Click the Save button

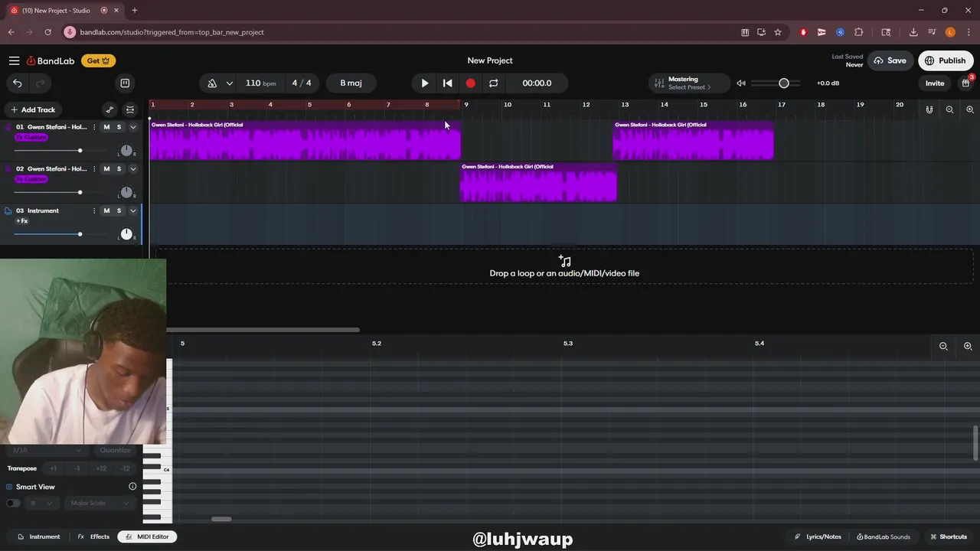890,60
